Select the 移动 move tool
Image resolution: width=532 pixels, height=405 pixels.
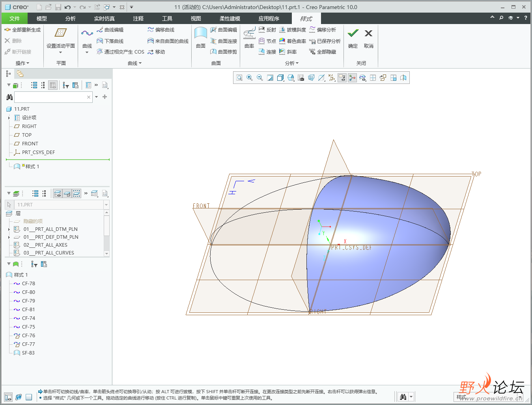(156, 52)
